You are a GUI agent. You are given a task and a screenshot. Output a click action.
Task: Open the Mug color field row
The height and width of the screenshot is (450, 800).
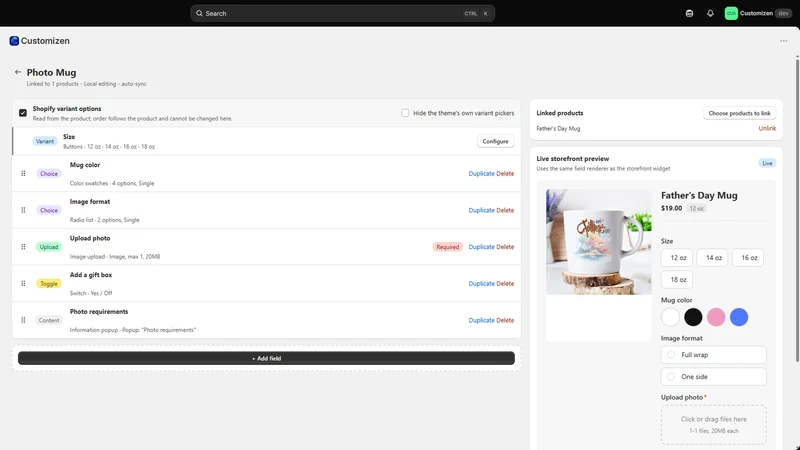coord(266,173)
